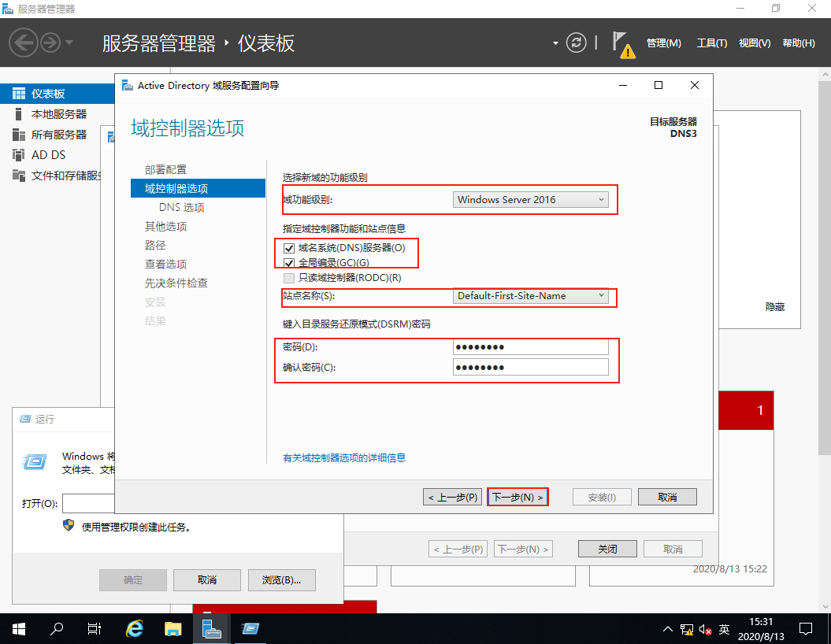Go to 其他选项 wizard step
This screenshot has height=644, width=831.
[x=166, y=226]
